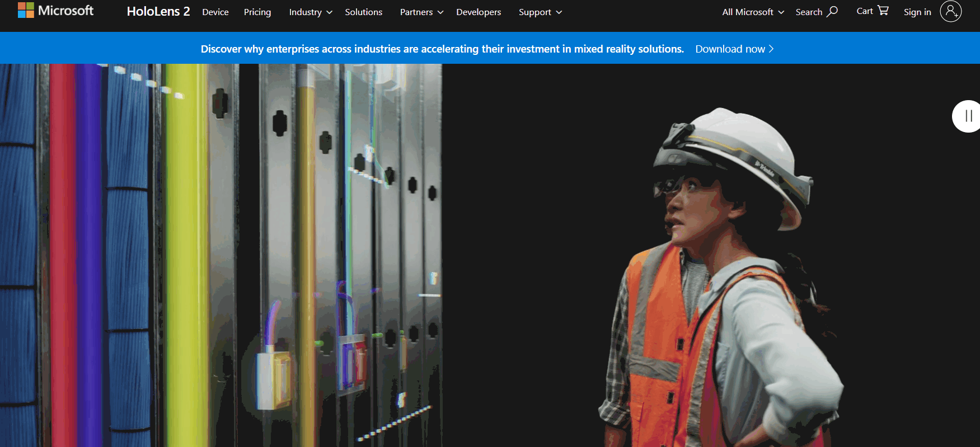Click the Search magnifier icon
Screen dimensions: 980x447
click(833, 11)
